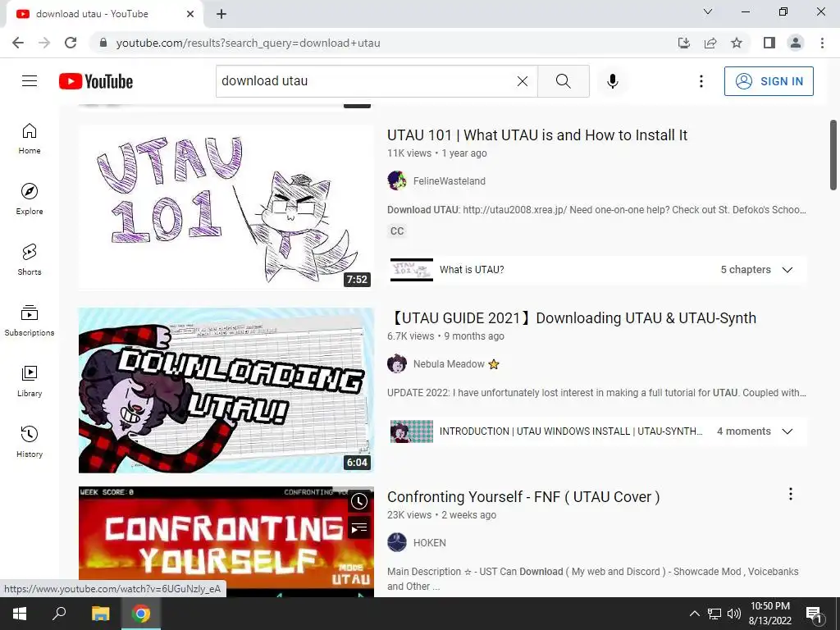Image resolution: width=840 pixels, height=630 pixels.
Task: Open network icon in system tray
Action: pos(714,614)
